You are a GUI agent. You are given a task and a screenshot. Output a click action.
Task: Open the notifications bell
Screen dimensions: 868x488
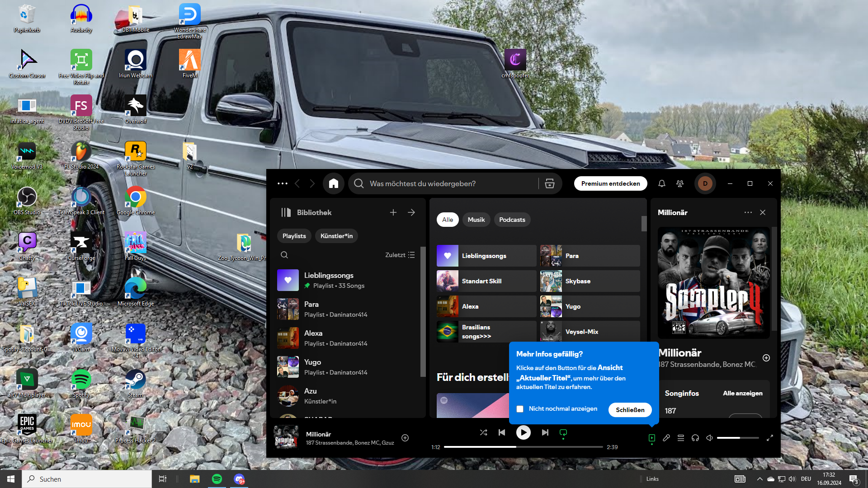click(x=661, y=183)
